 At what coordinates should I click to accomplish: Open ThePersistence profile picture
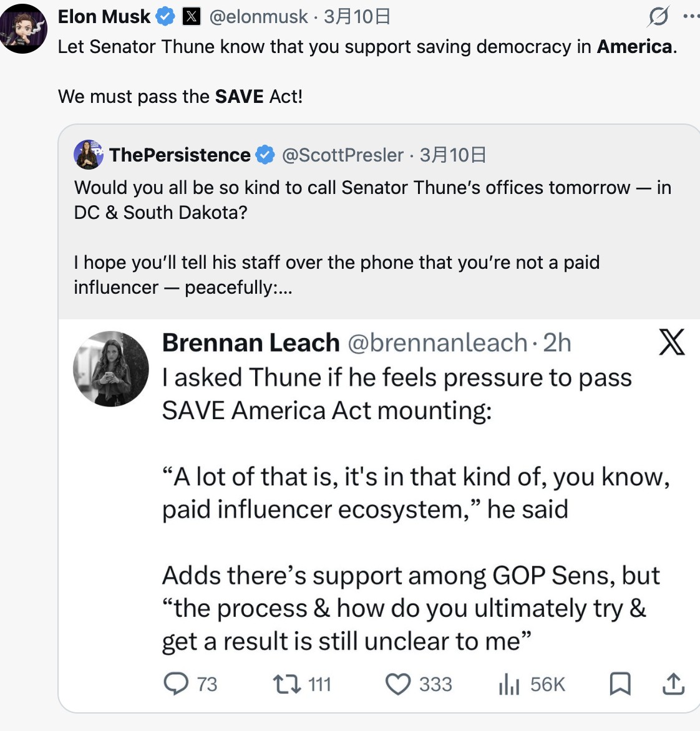(x=89, y=155)
